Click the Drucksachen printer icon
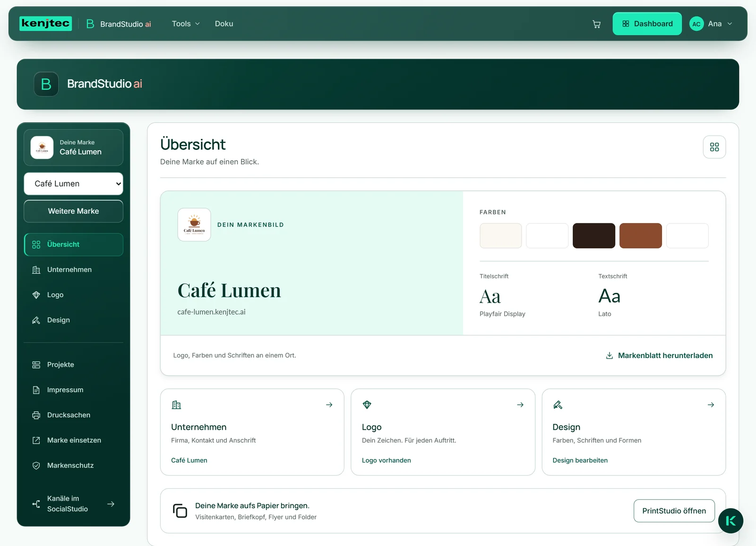The image size is (756, 546). tap(36, 415)
